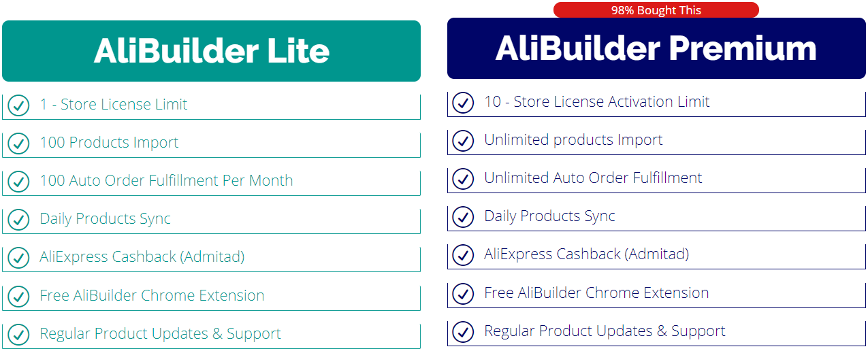Click the Unlimited products Import feature text
Screen dimensions: 868x351
click(x=573, y=140)
